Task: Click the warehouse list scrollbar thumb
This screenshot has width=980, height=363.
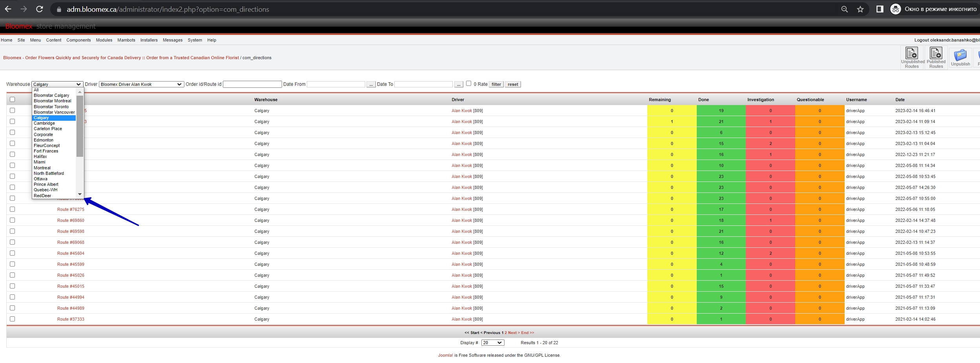Action: coord(80,125)
